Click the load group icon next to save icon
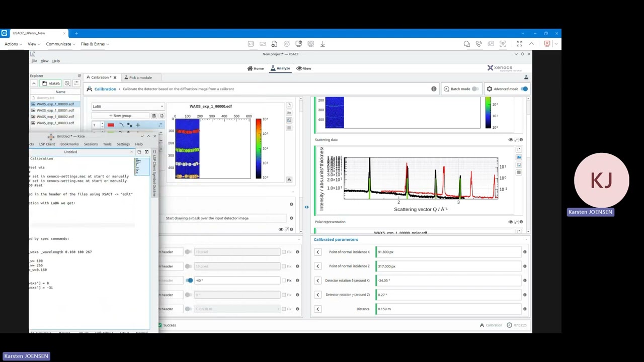 pyautogui.click(x=162, y=116)
